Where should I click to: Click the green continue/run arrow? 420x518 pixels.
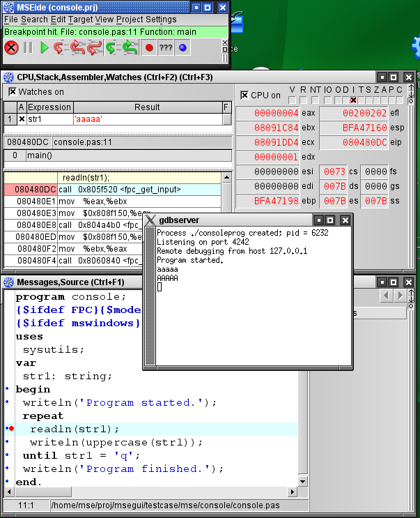(x=45, y=48)
